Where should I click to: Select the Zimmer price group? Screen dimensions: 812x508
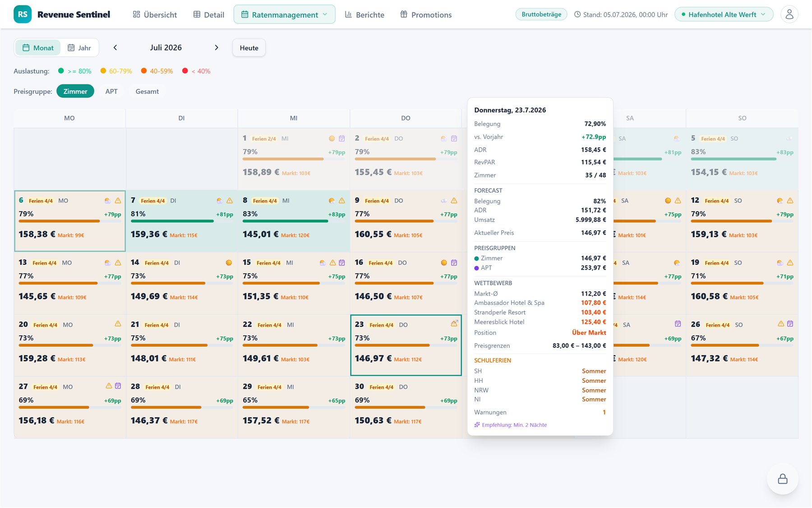75,91
